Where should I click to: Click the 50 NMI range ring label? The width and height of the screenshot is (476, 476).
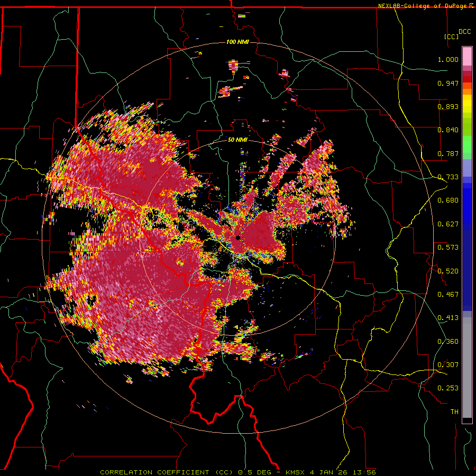(237, 140)
